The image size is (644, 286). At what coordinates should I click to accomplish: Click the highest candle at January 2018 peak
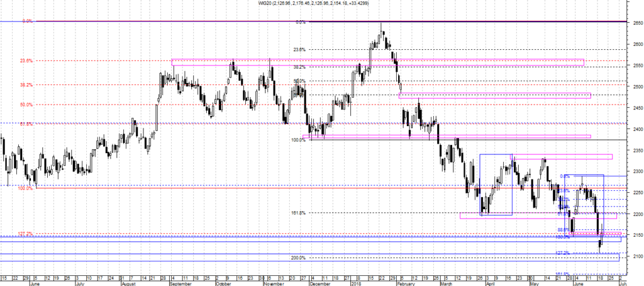381,33
